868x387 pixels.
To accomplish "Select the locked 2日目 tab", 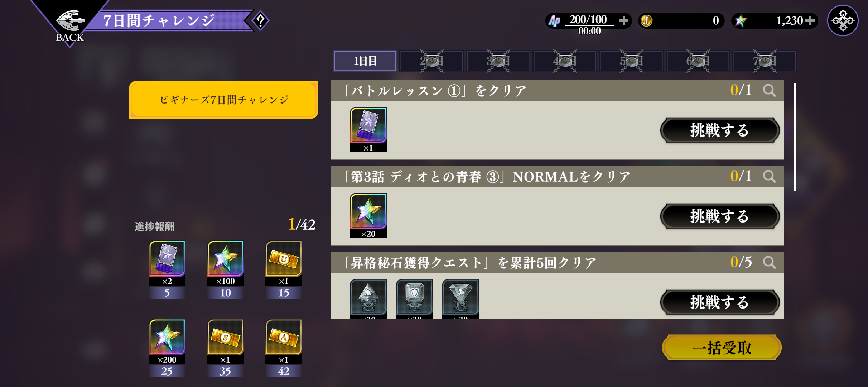I will coord(431,61).
